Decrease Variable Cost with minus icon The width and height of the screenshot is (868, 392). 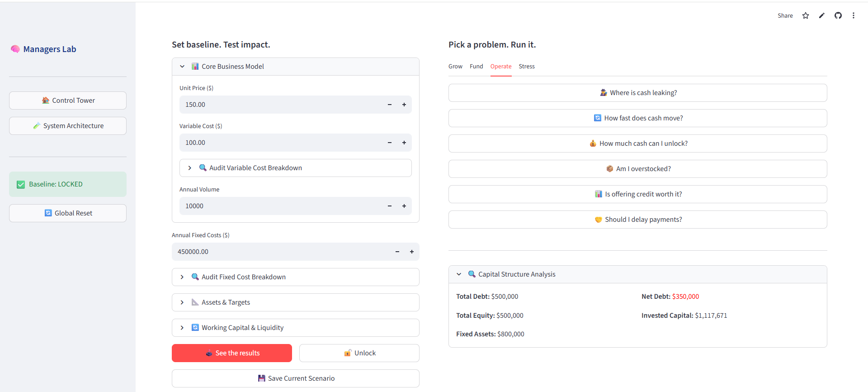(x=390, y=143)
